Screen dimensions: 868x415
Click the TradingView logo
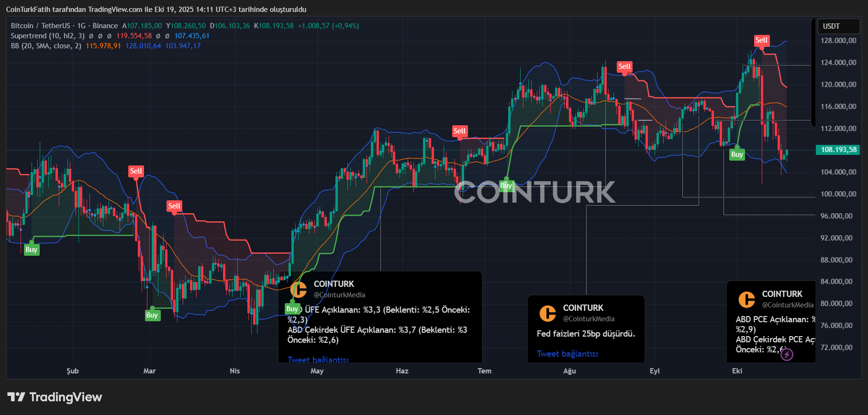[55, 397]
